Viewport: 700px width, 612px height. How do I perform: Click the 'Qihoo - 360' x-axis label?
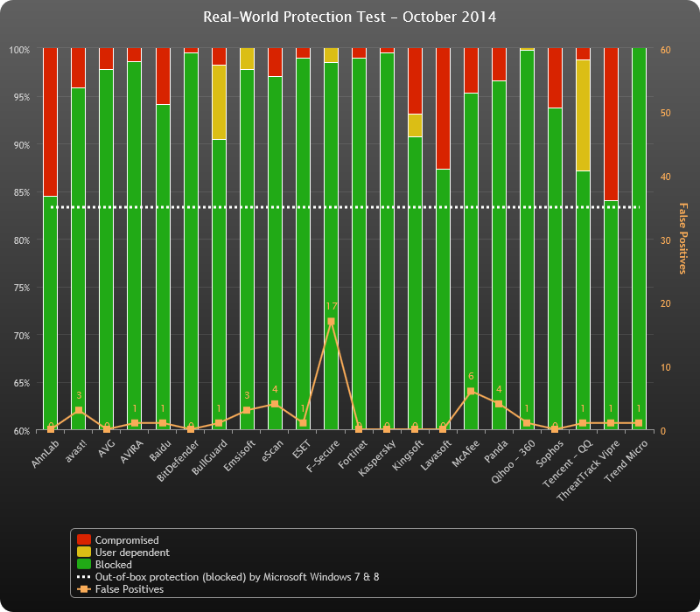(x=513, y=462)
